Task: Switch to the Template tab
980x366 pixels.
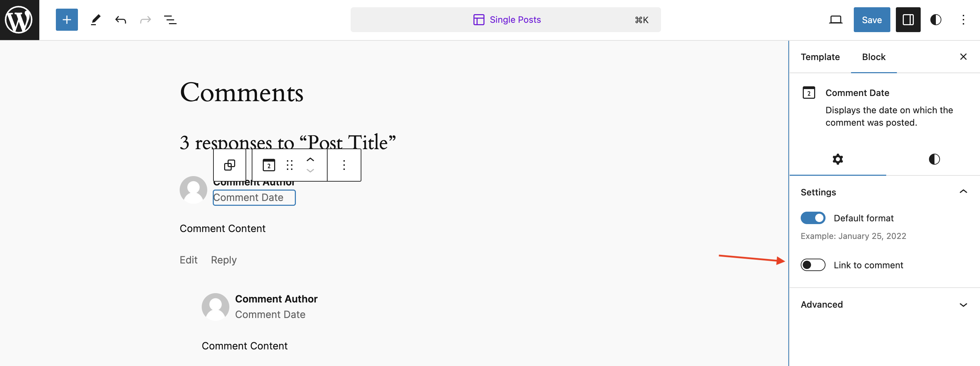Action: pyautogui.click(x=820, y=57)
